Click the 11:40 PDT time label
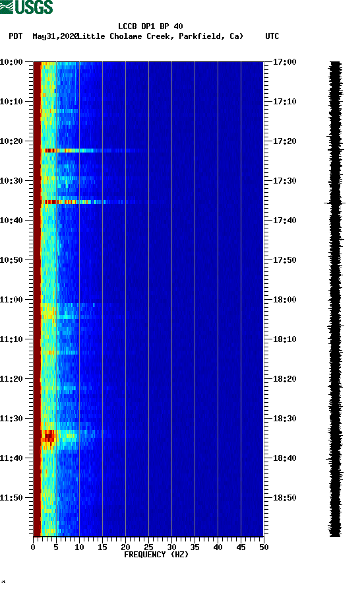 (11, 458)
